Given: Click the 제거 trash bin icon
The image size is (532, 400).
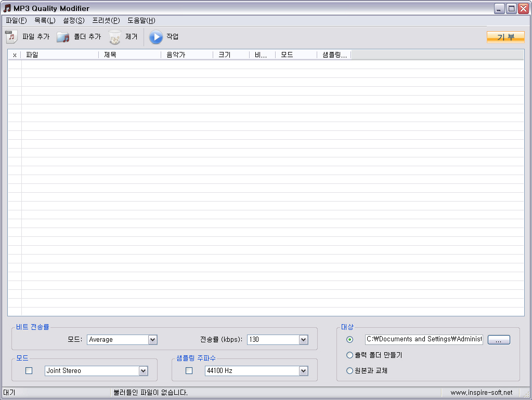Looking at the screenshot, I should 115,37.
